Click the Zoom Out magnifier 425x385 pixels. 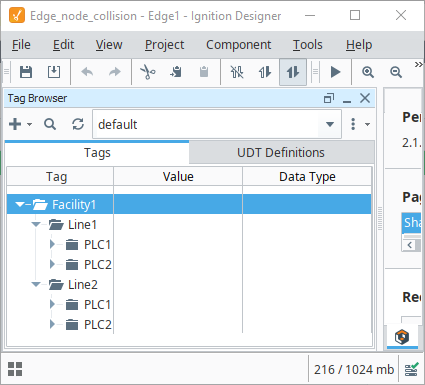coord(396,72)
